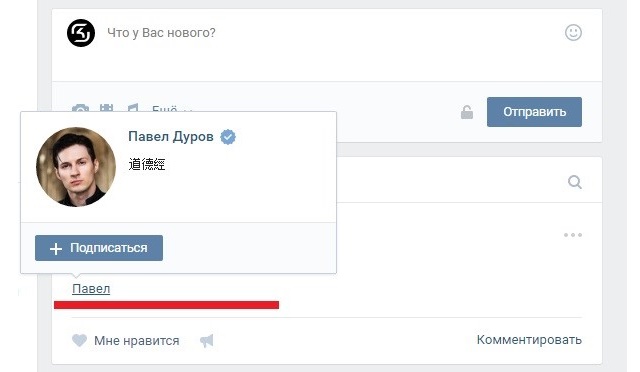Viewport: 640px width, 372px height.
Task: Attach music with the note icon
Action: click(133, 108)
